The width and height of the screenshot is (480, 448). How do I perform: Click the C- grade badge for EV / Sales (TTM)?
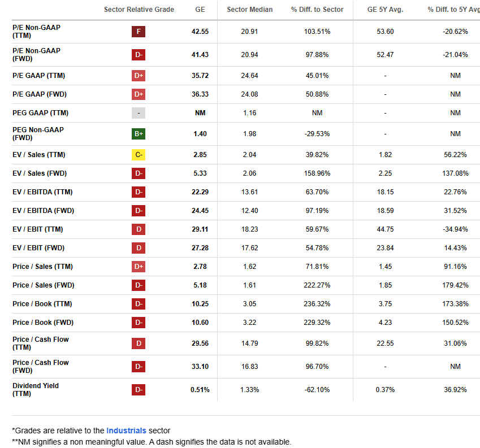pyautogui.click(x=139, y=154)
